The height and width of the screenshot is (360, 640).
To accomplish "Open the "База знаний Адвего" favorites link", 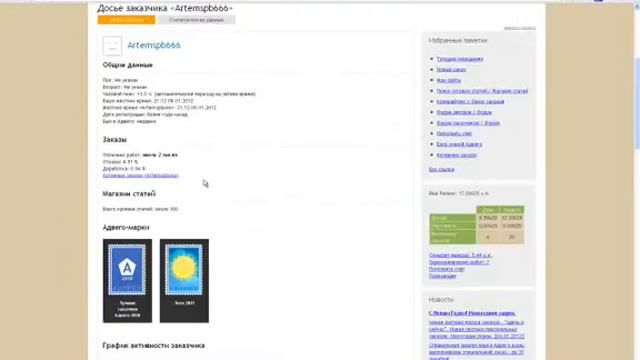I will tap(459, 144).
